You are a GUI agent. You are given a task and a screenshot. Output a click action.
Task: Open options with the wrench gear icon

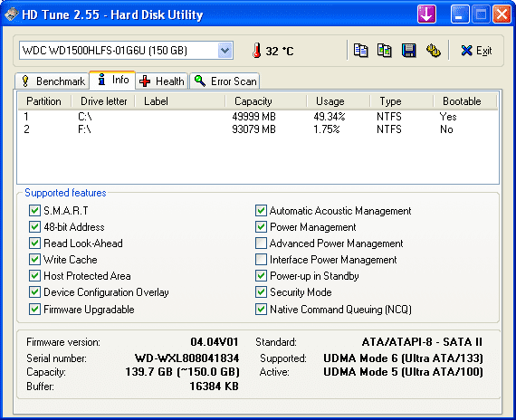pyautogui.click(x=434, y=51)
